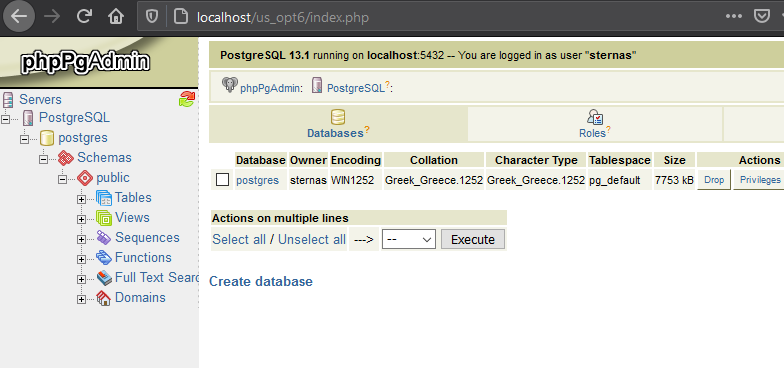Collapse the Schemas tree node
This screenshot has height=368, width=784.
pyautogui.click(x=44, y=159)
